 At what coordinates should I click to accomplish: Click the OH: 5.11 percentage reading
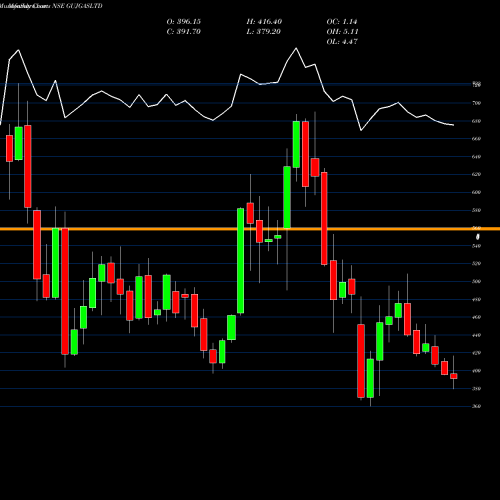(342, 32)
